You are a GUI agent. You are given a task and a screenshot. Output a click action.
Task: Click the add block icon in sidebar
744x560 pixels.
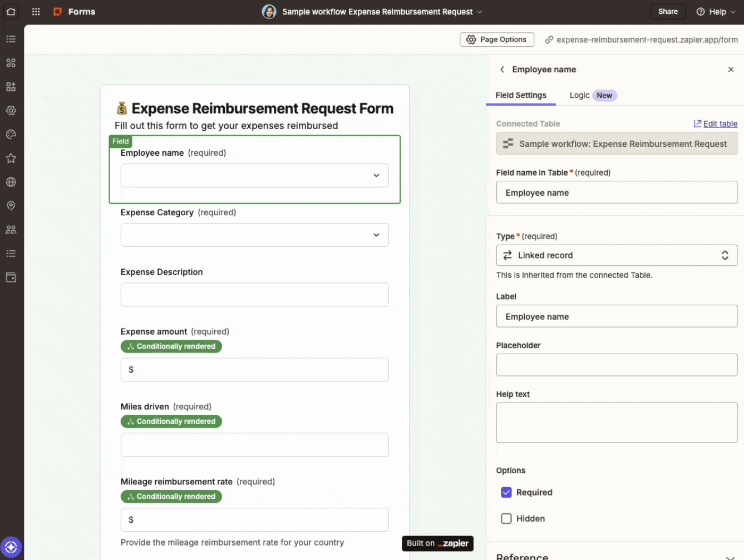coord(11,87)
